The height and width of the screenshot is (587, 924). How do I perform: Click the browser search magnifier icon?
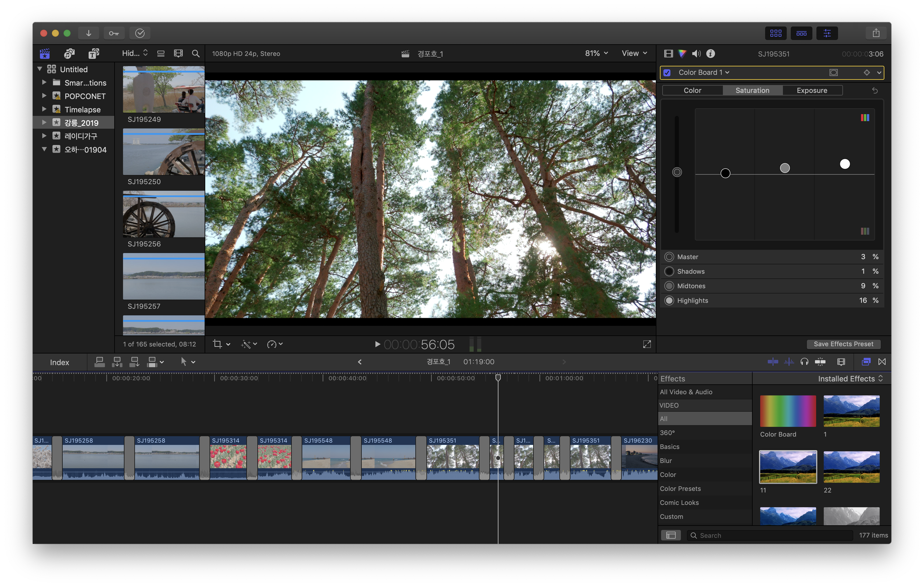pos(196,54)
